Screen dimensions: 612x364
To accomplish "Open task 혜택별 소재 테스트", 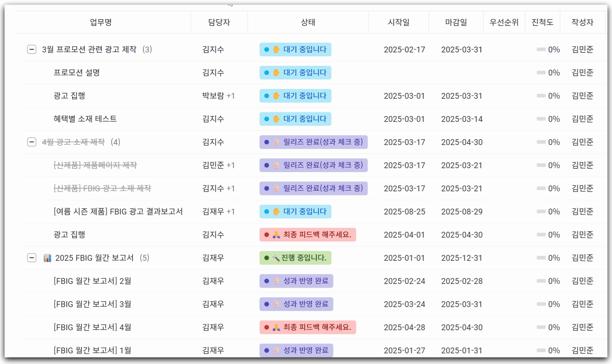I will pyautogui.click(x=85, y=119).
